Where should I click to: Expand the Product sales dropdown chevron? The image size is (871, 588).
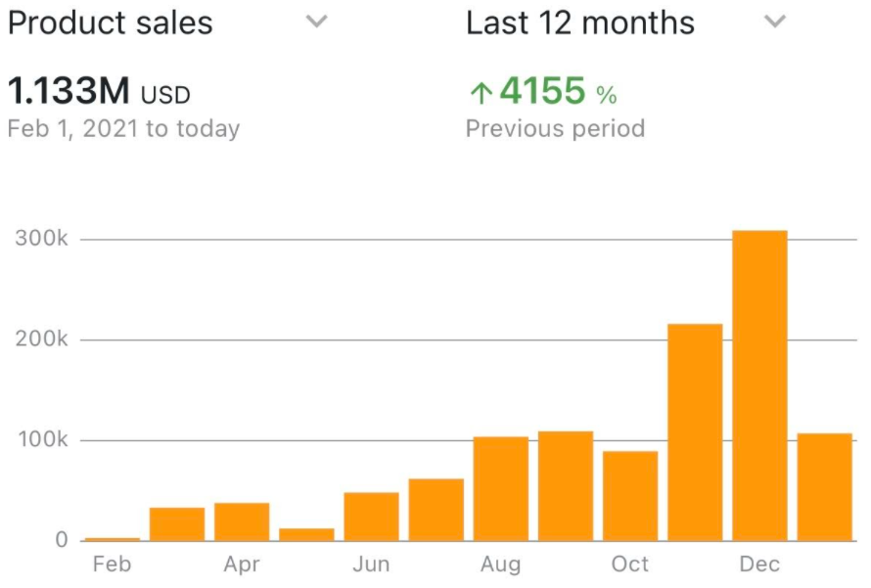[x=316, y=22]
